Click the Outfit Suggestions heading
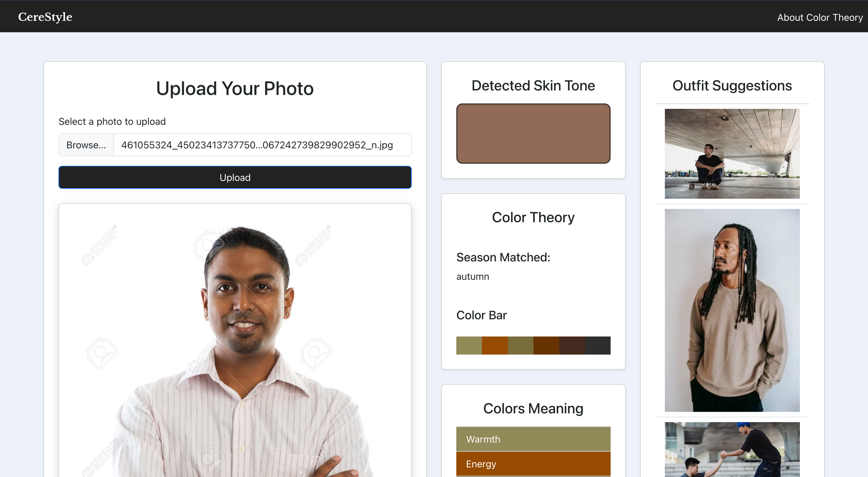868x477 pixels. 732,86
